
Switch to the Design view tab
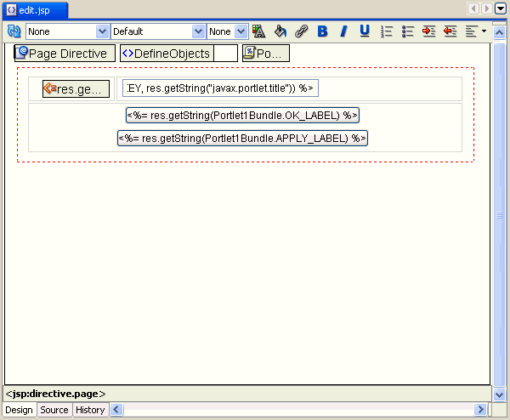click(19, 410)
